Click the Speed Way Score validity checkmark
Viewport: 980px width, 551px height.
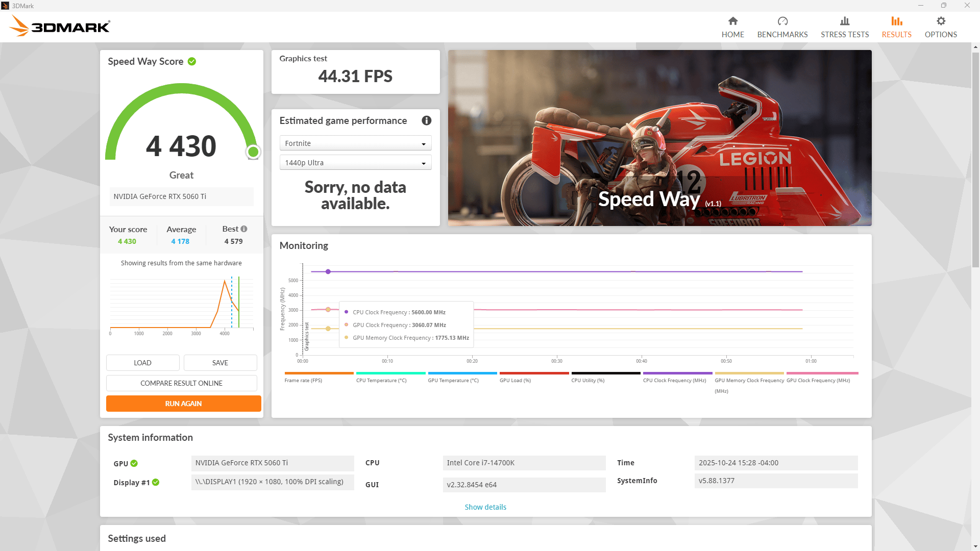192,61
